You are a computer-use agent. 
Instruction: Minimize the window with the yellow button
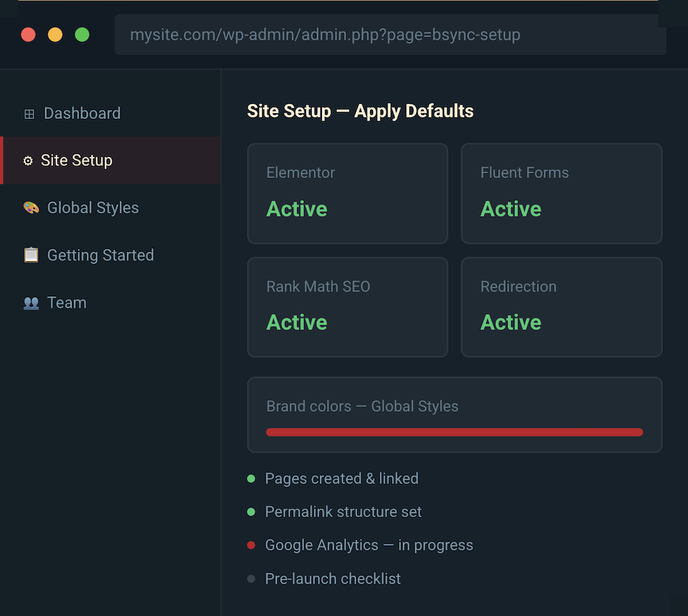tap(55, 34)
